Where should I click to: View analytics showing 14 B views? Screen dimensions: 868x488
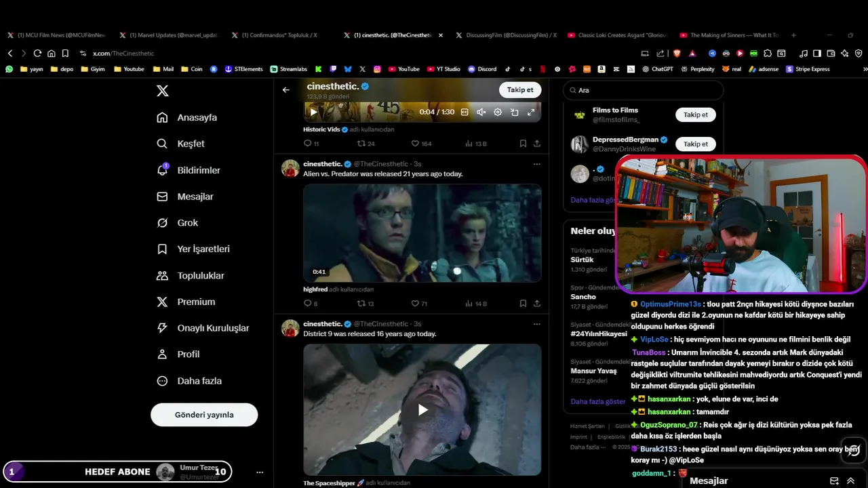coord(476,304)
